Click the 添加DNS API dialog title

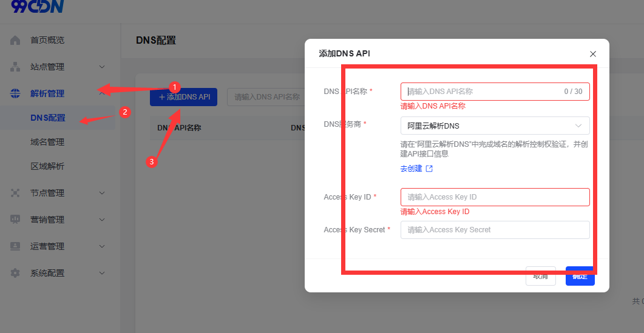(344, 53)
